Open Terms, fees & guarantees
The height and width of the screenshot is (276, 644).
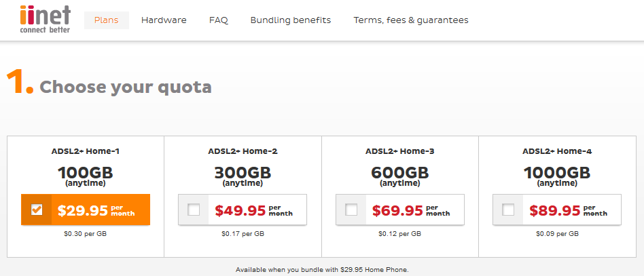pos(411,20)
